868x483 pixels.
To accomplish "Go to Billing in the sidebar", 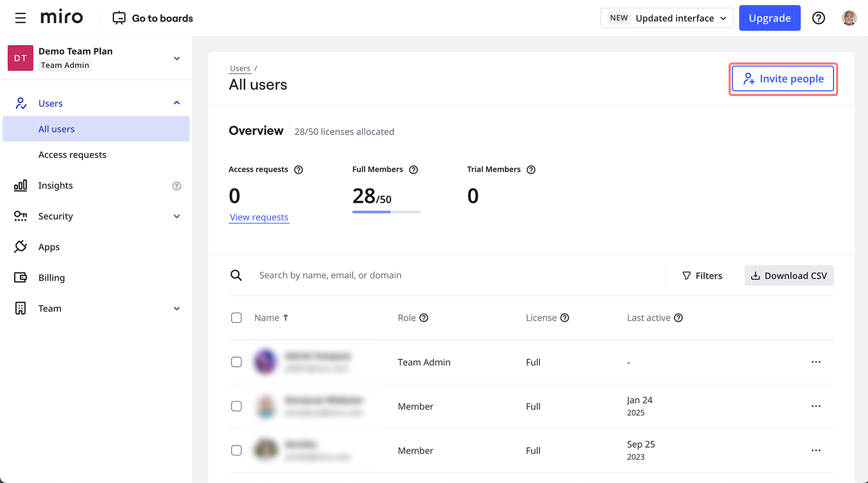I will coord(52,278).
